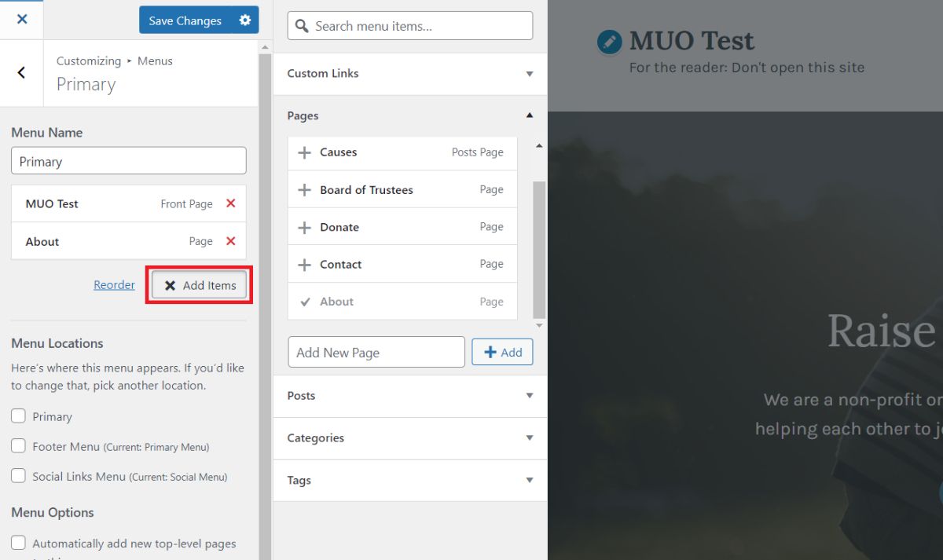Click the Add button beside Add New Page
The width and height of the screenshot is (943, 560).
click(x=502, y=352)
